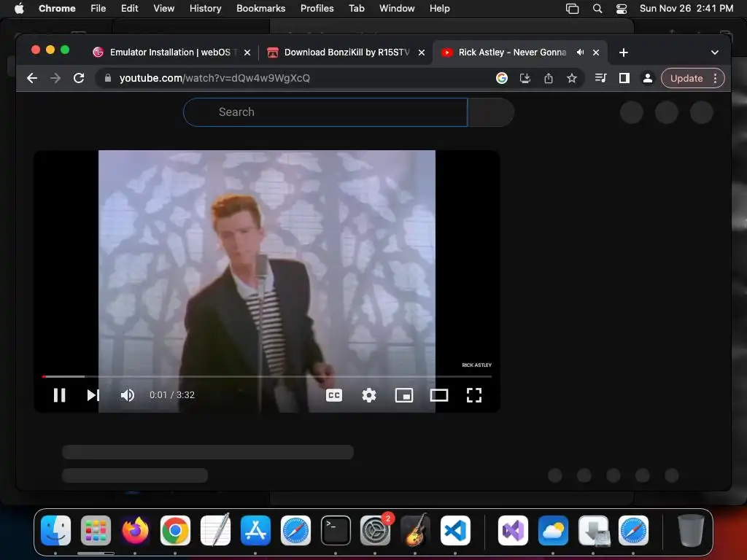Bookmark this page with star
The width and height of the screenshot is (747, 560).
pyautogui.click(x=572, y=78)
